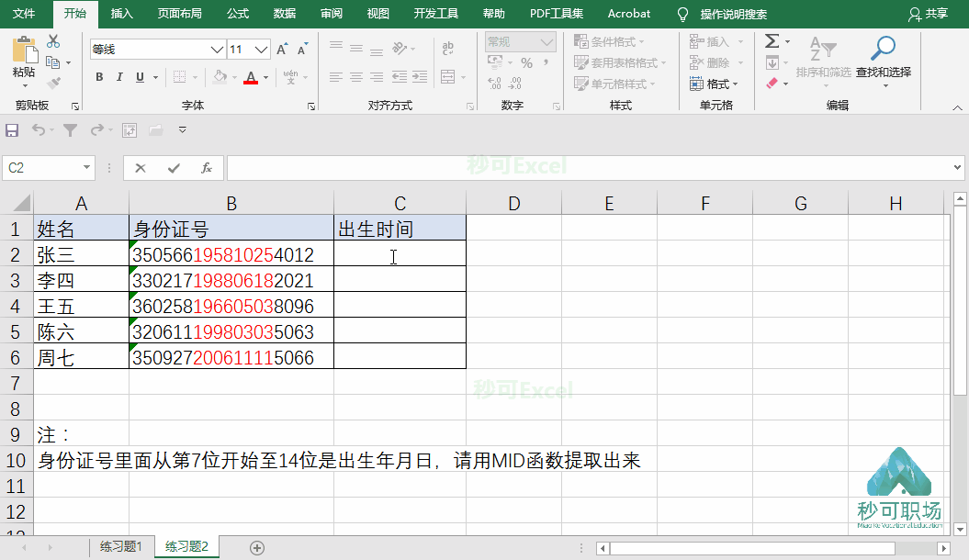Viewport: 969px width, 560px height.
Task: Switch to the 数据 Data tab
Action: (x=285, y=14)
